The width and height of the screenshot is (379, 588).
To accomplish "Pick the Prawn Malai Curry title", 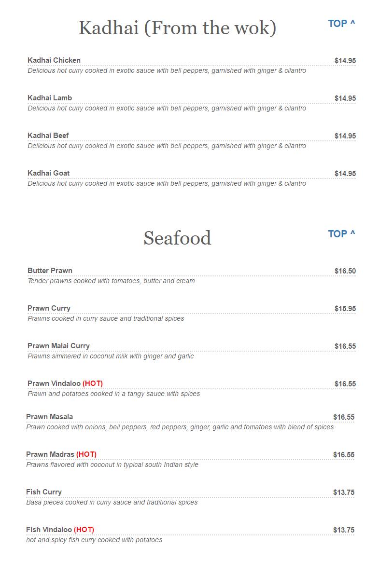I will coord(58,346).
